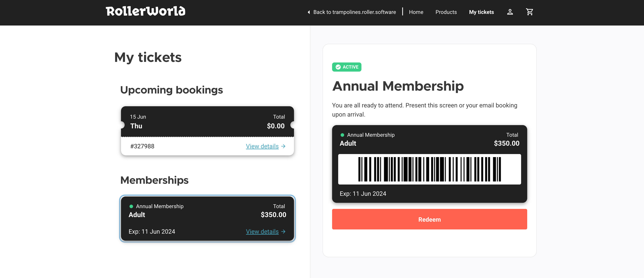Click the ACTIVE status checkmark badge

coord(347,67)
